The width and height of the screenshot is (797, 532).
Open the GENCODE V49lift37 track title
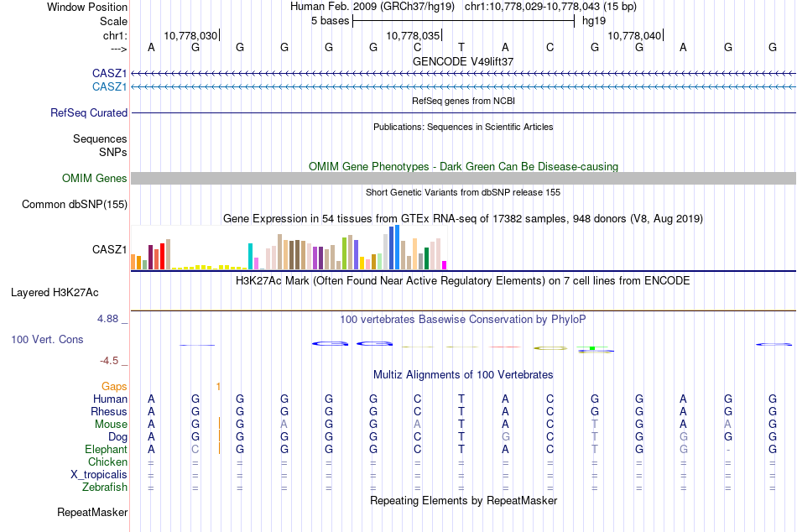(463, 61)
